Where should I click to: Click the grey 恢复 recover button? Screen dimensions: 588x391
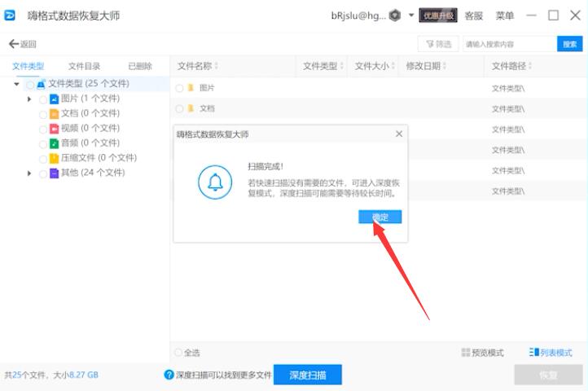[548, 375]
